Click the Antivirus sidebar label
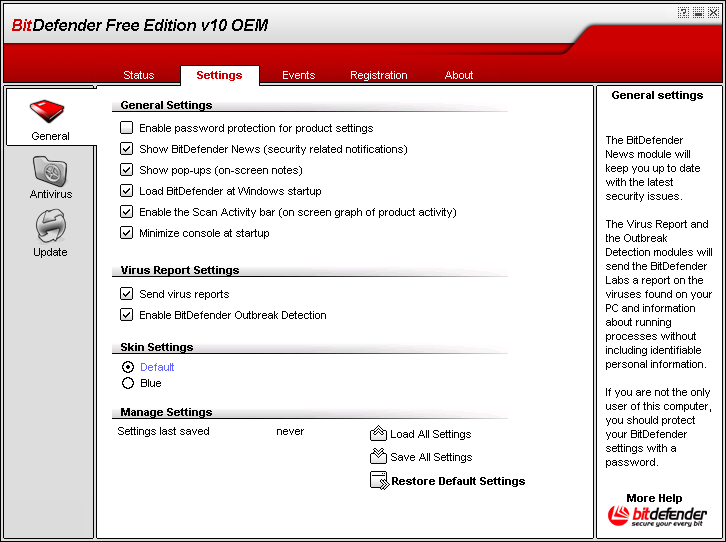Screen dimensions: 726x542 [x=50, y=194]
